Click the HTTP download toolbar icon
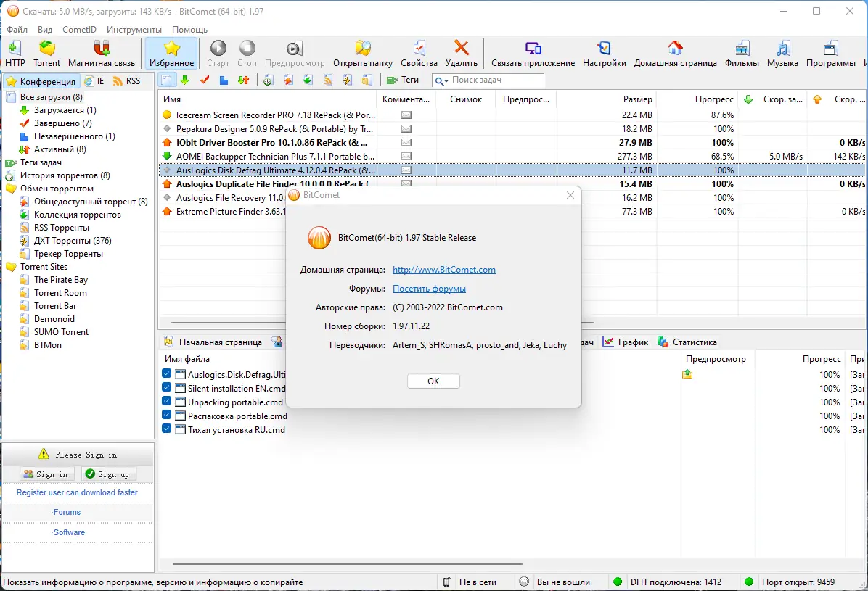Image resolution: width=868 pixels, height=591 pixels. tap(15, 49)
